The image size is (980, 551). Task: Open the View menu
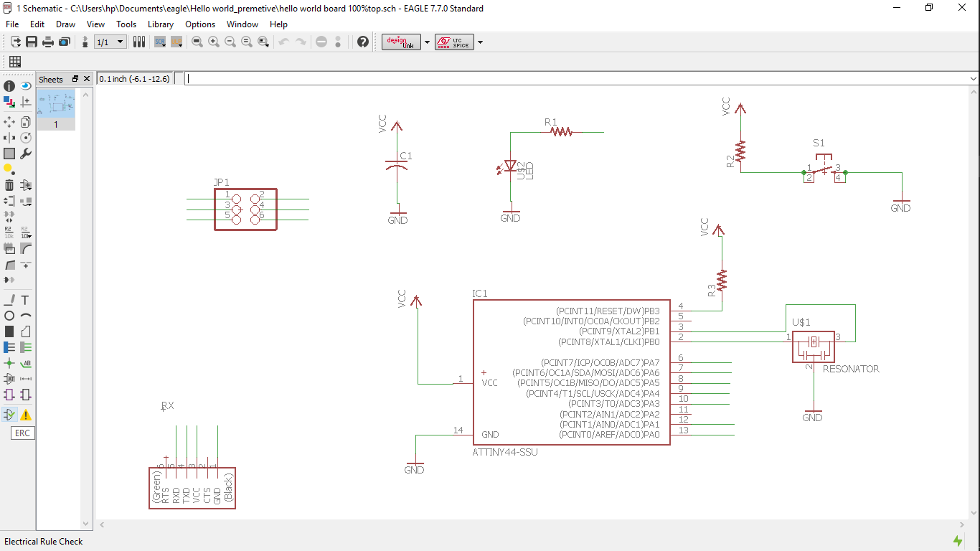tap(95, 24)
